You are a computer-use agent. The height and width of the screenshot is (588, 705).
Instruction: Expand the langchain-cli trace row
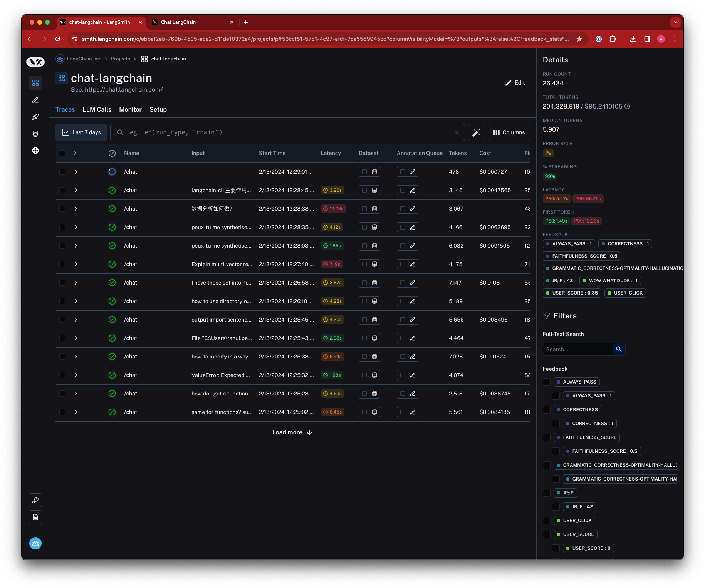coord(76,190)
